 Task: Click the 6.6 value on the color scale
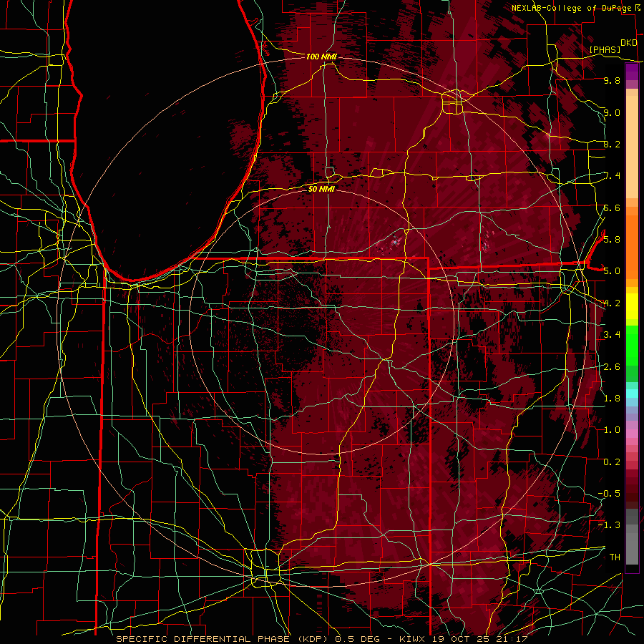[x=612, y=208]
